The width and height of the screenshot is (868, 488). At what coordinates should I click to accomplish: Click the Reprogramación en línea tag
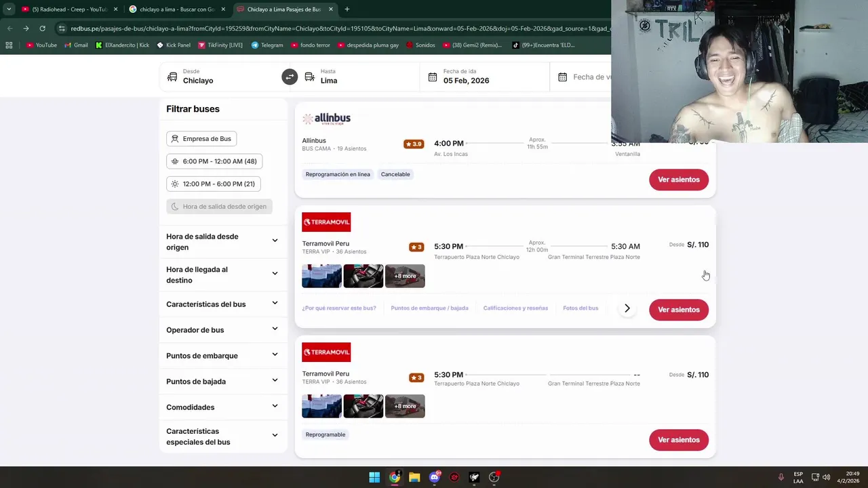pos(338,174)
